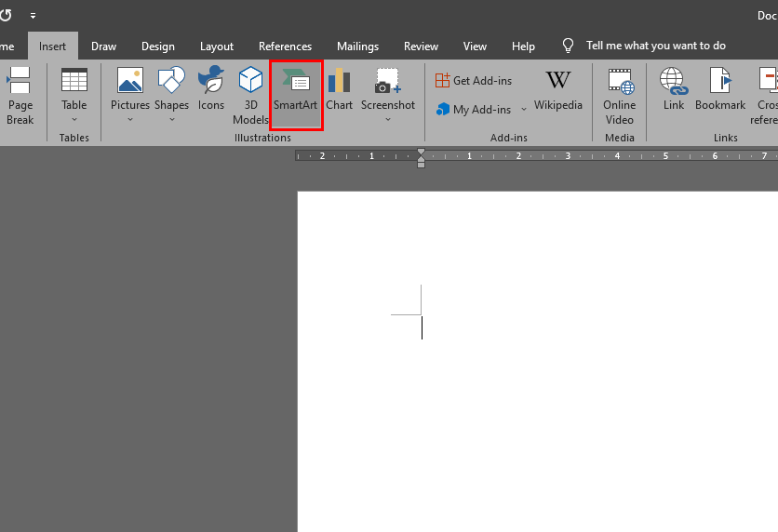Insert a Chart

(x=339, y=89)
